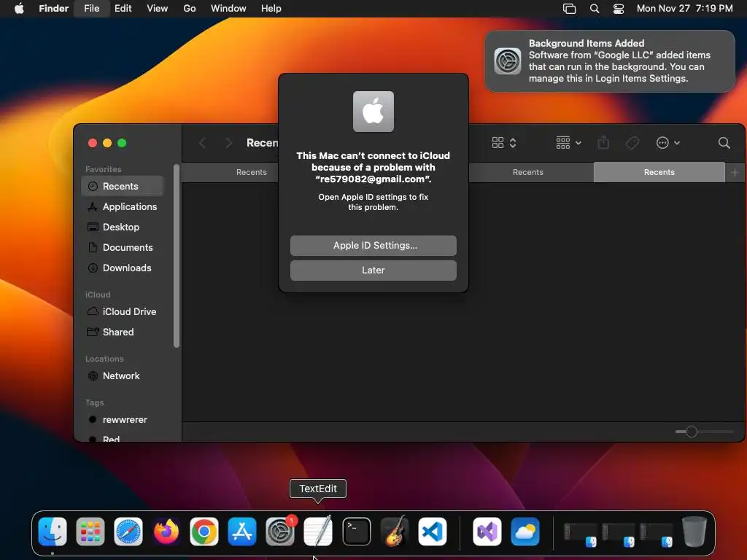This screenshot has width=747, height=560.
Task: Launch Google Chrome from the Dock
Action: click(204, 531)
